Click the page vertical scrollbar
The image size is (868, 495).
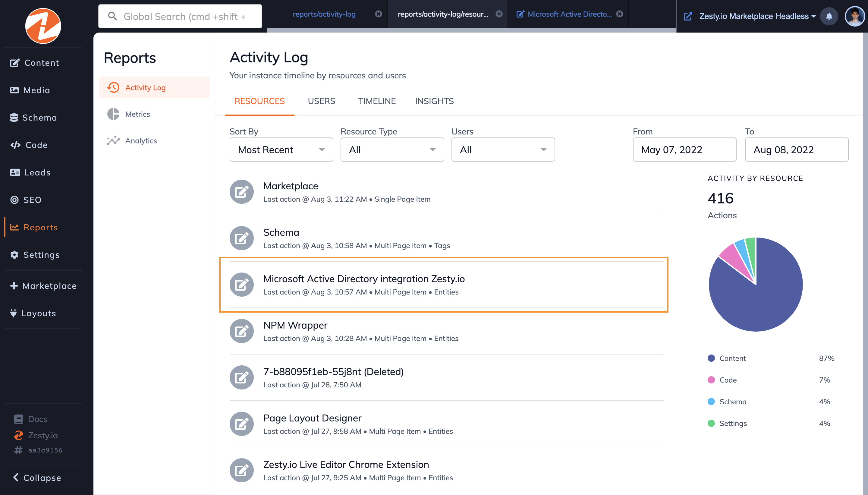(x=865, y=264)
